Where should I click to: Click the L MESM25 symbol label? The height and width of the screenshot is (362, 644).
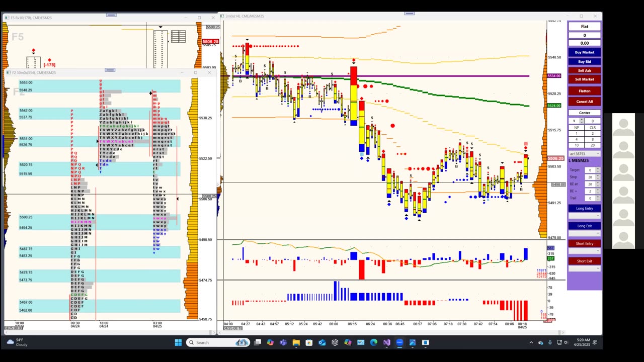pos(579,160)
